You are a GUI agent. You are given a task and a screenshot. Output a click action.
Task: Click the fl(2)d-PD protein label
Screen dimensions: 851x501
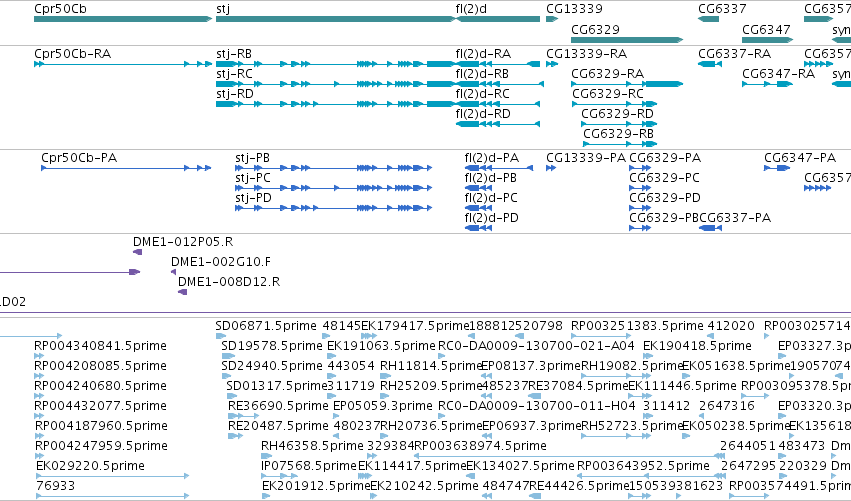pos(492,218)
